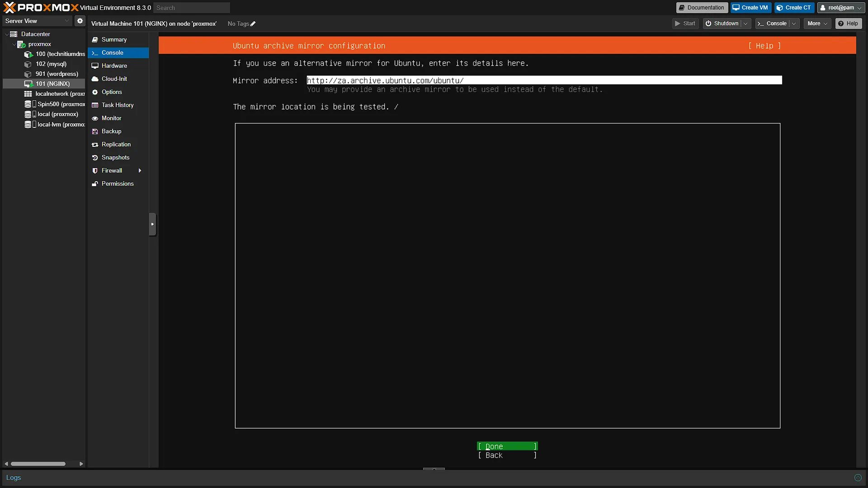Go to Task History
The image size is (868, 488).
click(x=118, y=105)
